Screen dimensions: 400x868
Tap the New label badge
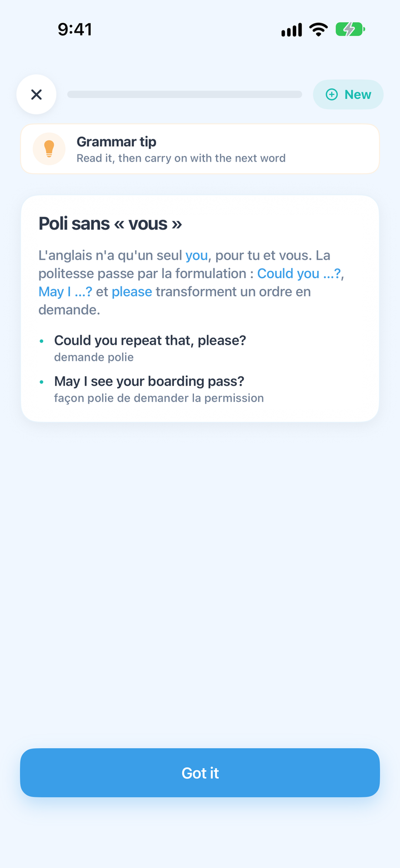(348, 94)
